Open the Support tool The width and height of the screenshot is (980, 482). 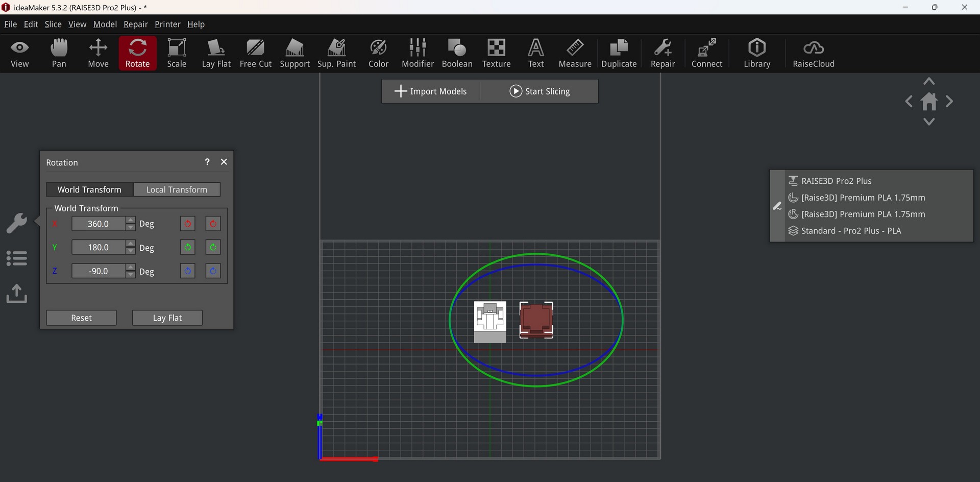tap(295, 53)
